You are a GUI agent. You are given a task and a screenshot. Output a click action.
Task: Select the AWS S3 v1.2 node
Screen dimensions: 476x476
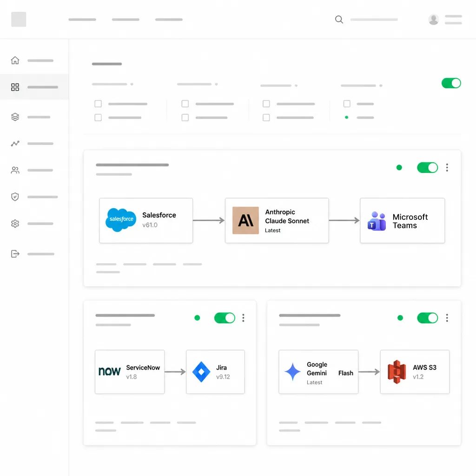pos(415,372)
